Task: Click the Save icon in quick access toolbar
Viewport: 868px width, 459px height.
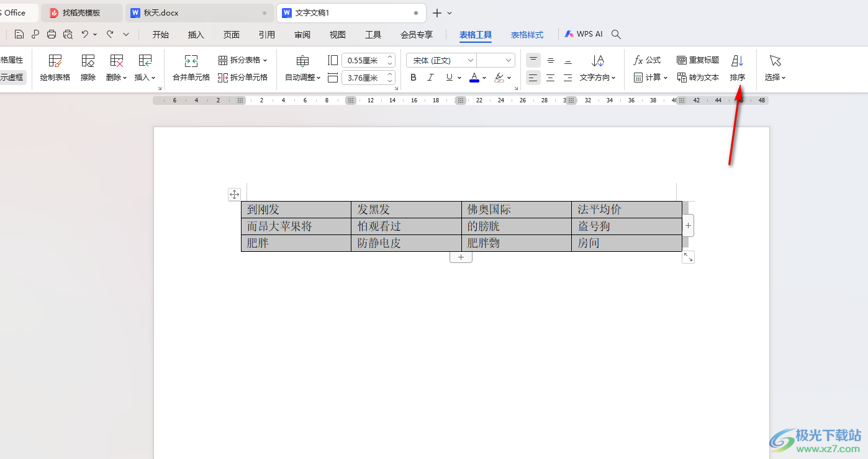Action: pyautogui.click(x=19, y=35)
